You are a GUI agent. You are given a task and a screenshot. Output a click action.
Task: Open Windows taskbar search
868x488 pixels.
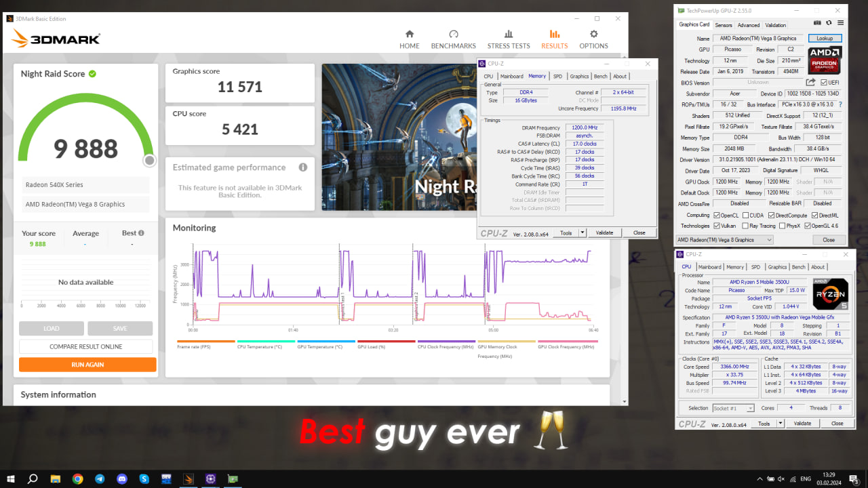click(33, 479)
